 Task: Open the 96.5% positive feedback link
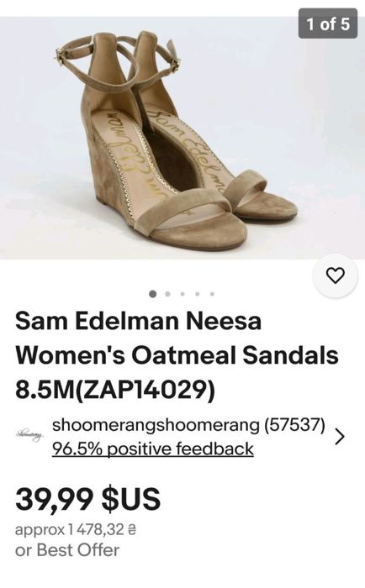[153, 449]
